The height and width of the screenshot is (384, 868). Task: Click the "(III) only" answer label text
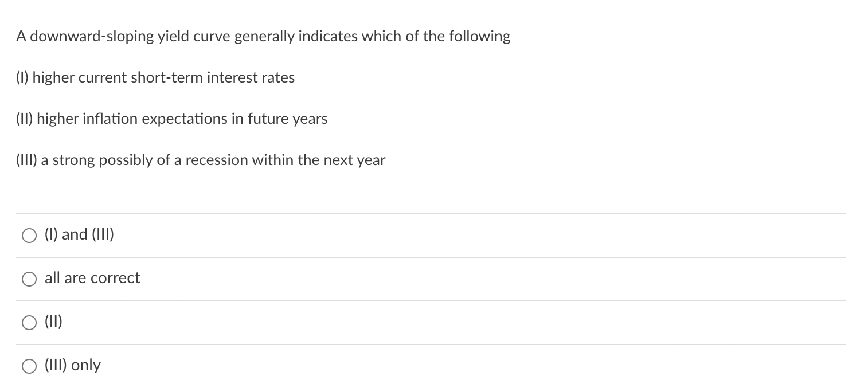click(x=73, y=365)
